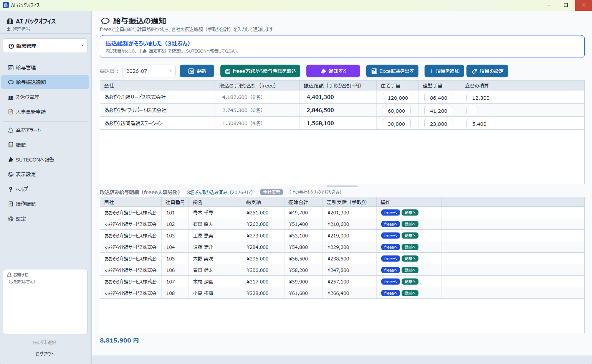592x364 pixels.
Task: Click 勤怠へ button for 遠藤 亮介
Action: pyautogui.click(x=410, y=247)
